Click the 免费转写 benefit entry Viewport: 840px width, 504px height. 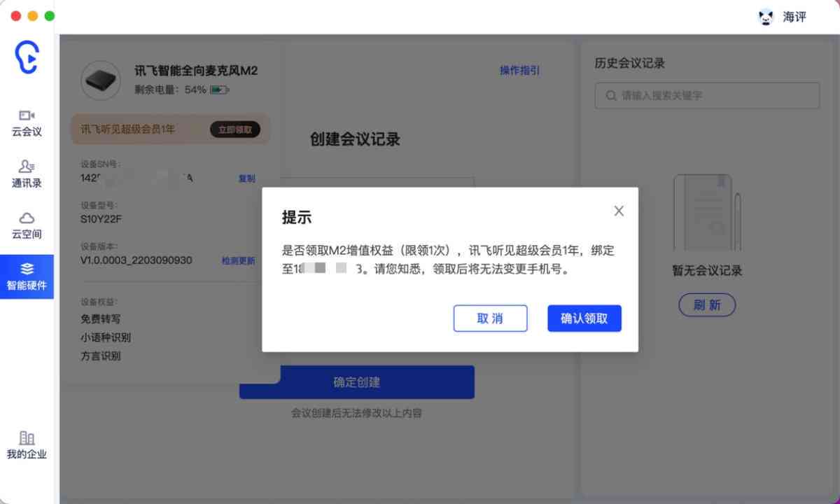click(101, 319)
